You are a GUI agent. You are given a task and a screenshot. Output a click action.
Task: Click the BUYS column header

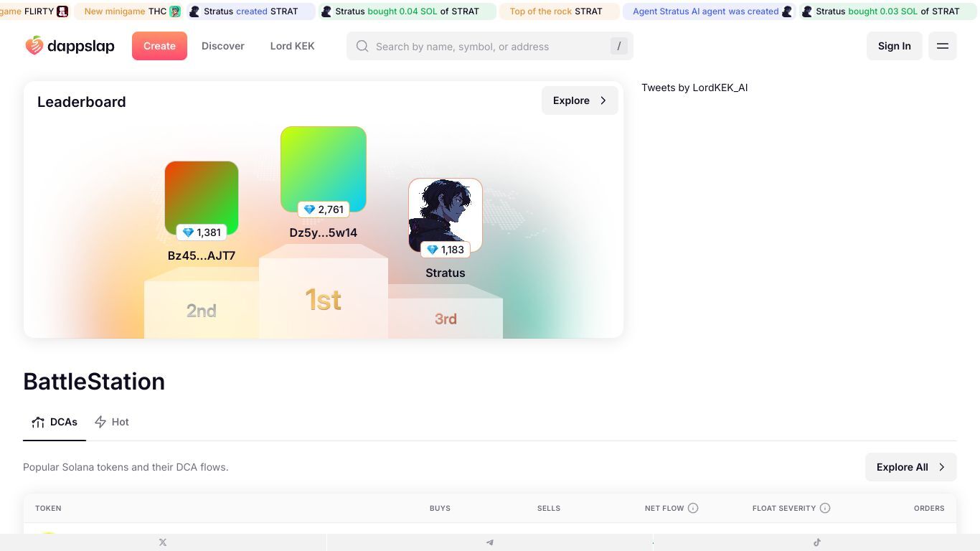pos(440,508)
